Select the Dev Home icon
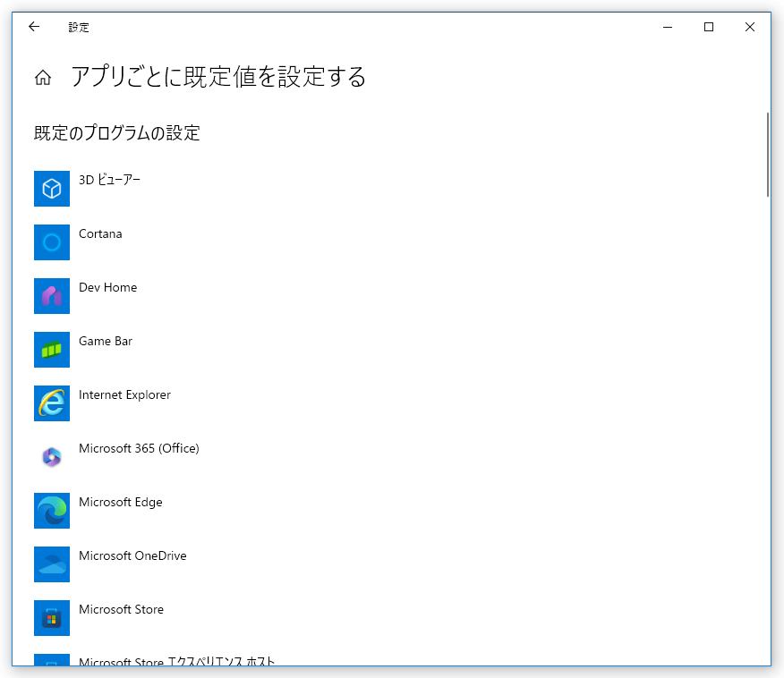This screenshot has width=784, height=678. pos(52,296)
